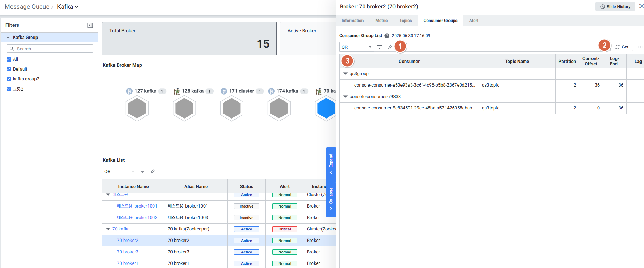Click the pin icon in Kafka List
This screenshot has width=644, height=268.
153,171
